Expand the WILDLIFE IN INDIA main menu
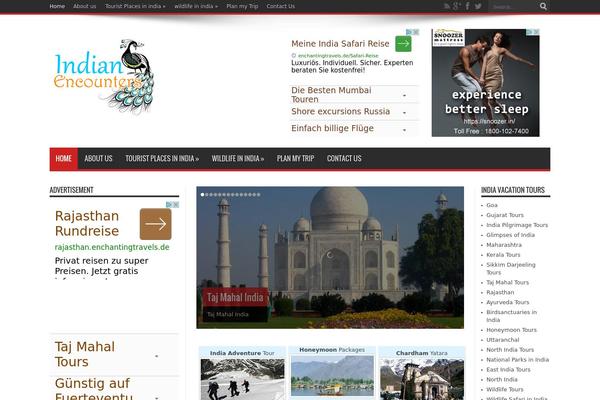The image size is (600, 400). click(238, 158)
